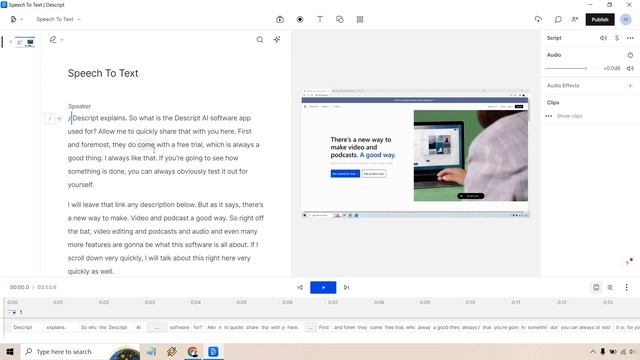
Task: Click the taskbar search box
Action: click(80, 351)
